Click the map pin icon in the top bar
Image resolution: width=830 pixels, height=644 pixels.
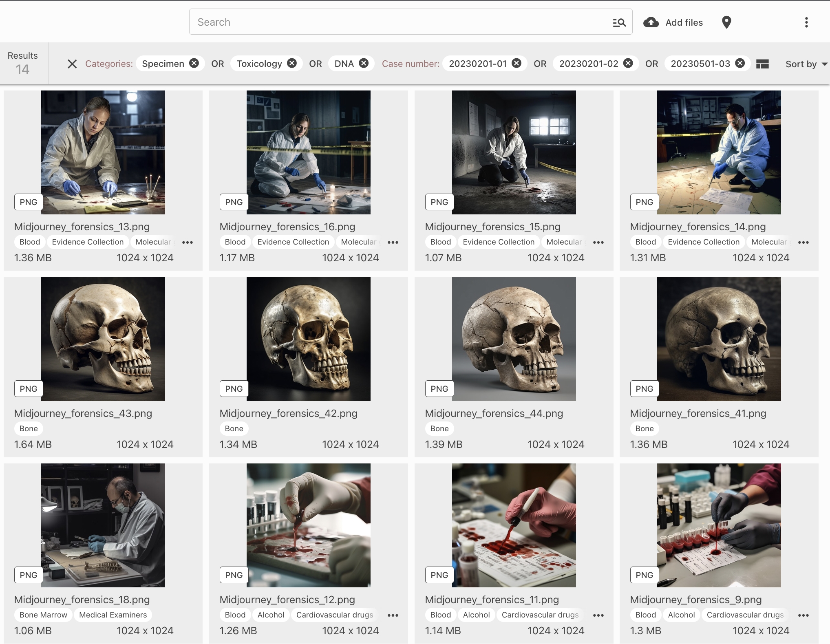726,22
